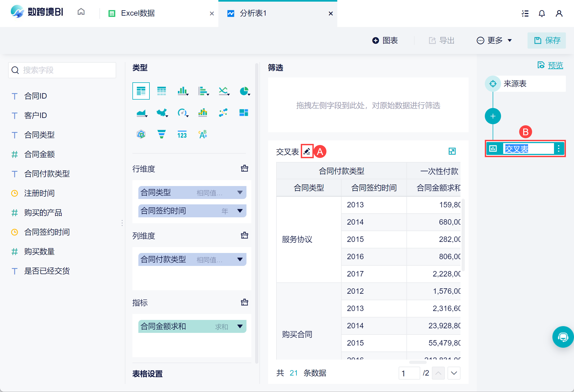
Task: Switch to the Excel数据 tab
Action: point(138,13)
